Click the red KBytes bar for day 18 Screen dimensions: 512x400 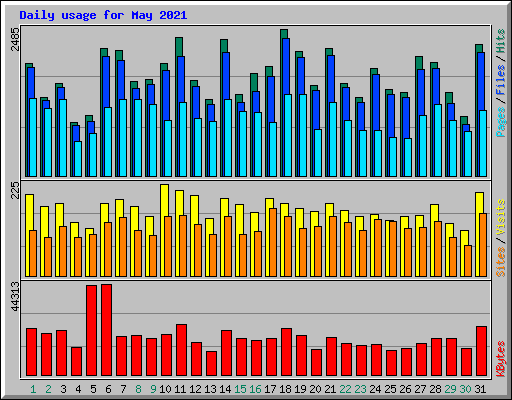[286, 352]
